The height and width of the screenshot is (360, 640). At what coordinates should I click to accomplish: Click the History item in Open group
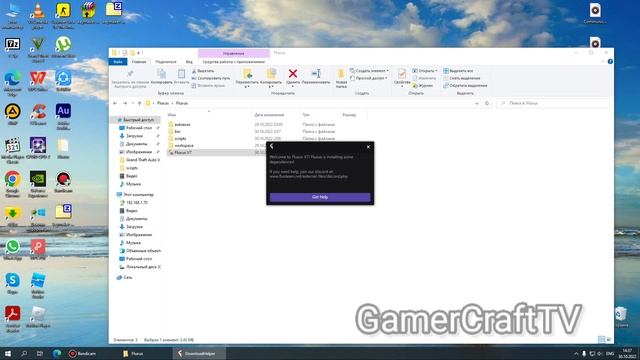(x=422, y=86)
